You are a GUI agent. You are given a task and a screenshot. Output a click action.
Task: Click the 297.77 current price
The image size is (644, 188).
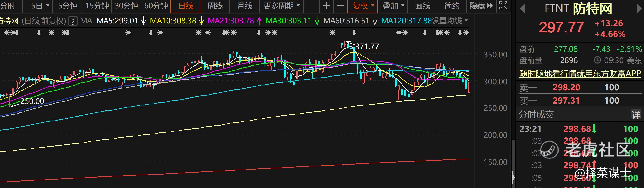pyautogui.click(x=561, y=27)
